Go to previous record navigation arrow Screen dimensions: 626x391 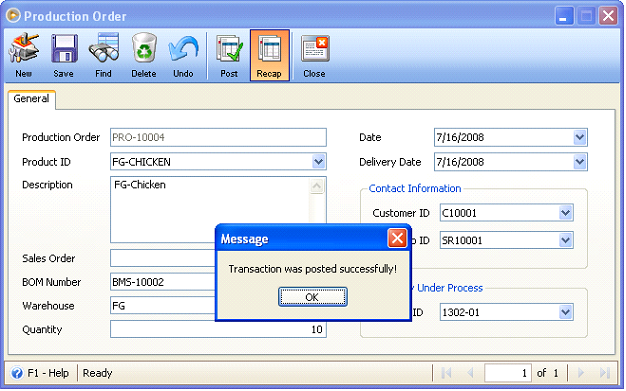pyautogui.click(x=470, y=373)
